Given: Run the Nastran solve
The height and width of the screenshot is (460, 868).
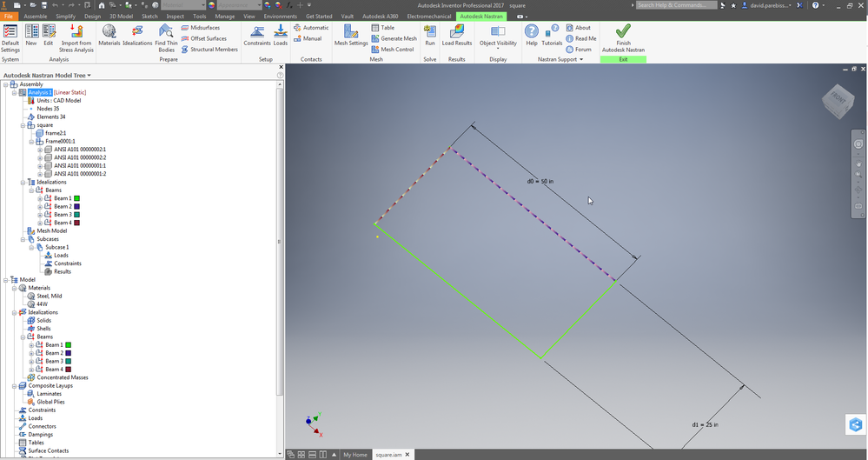Looking at the screenshot, I should (x=429, y=36).
